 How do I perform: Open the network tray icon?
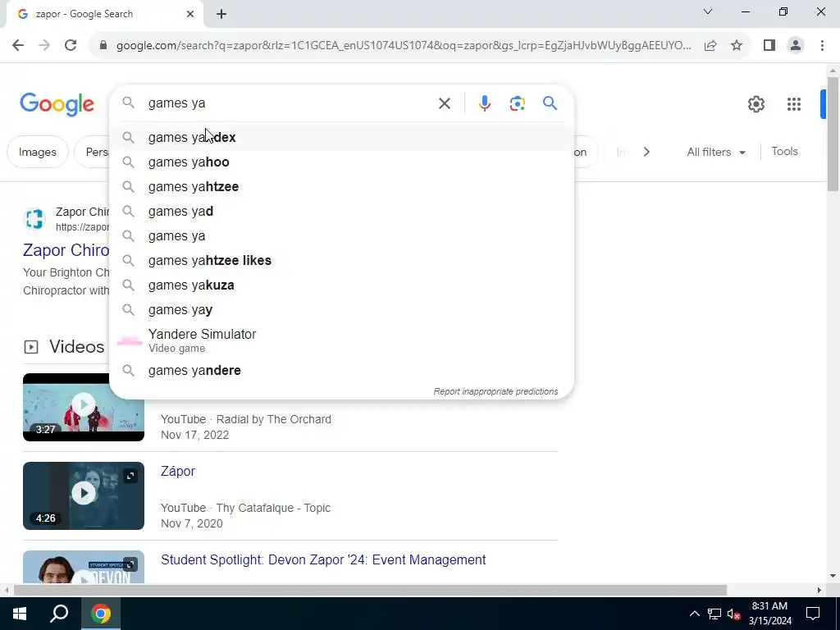pos(714,614)
